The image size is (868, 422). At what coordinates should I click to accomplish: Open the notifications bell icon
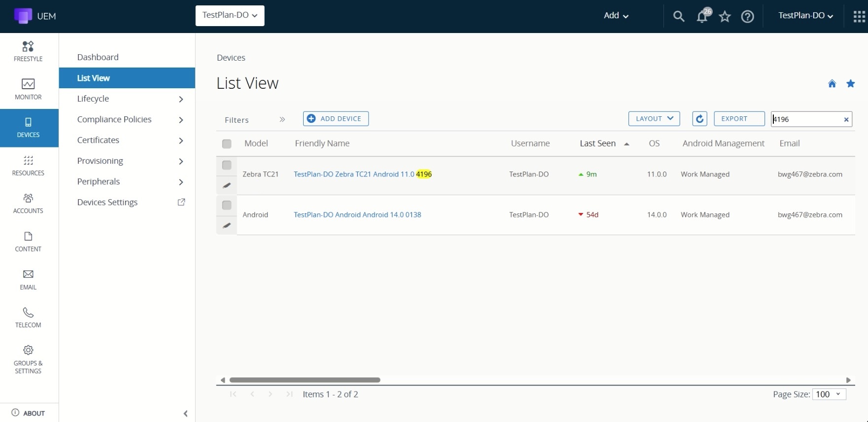tap(702, 16)
